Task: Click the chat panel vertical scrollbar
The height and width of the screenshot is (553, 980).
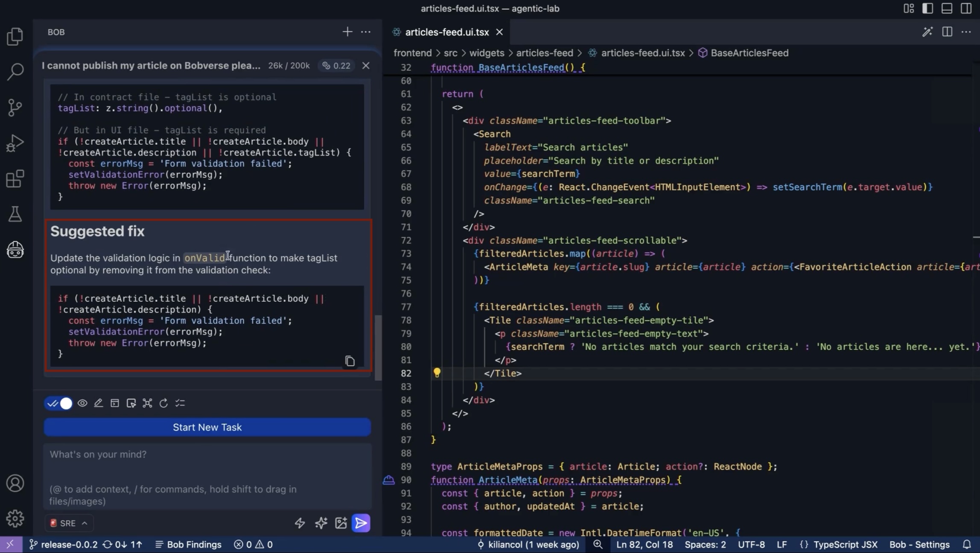Action: pyautogui.click(x=378, y=348)
